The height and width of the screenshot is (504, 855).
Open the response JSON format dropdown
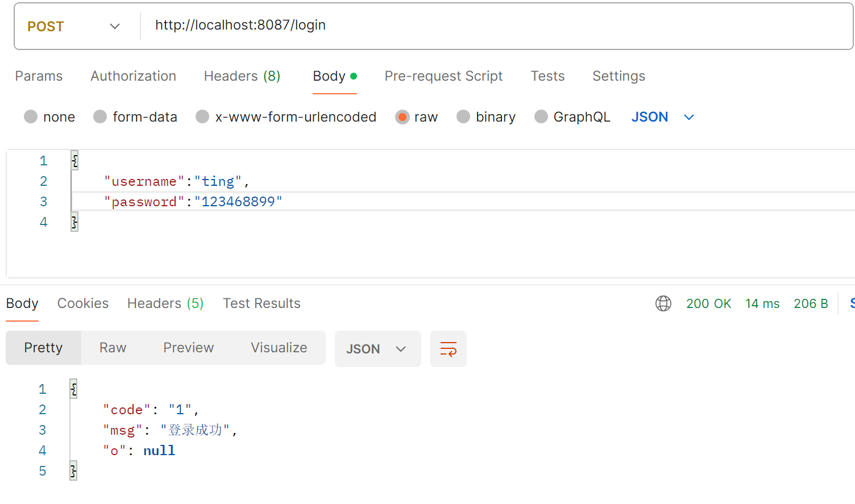pyautogui.click(x=377, y=349)
